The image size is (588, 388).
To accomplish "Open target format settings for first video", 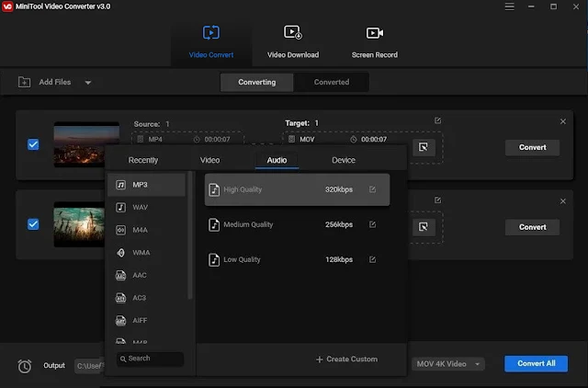I will click(x=424, y=147).
